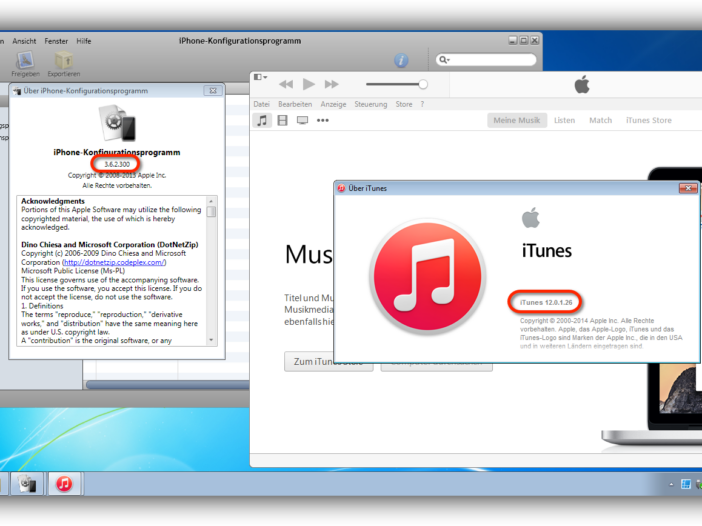Image resolution: width=702 pixels, height=526 pixels.
Task: Minimize the iPhone-Konfigurationsprogramm window
Action: point(513,40)
